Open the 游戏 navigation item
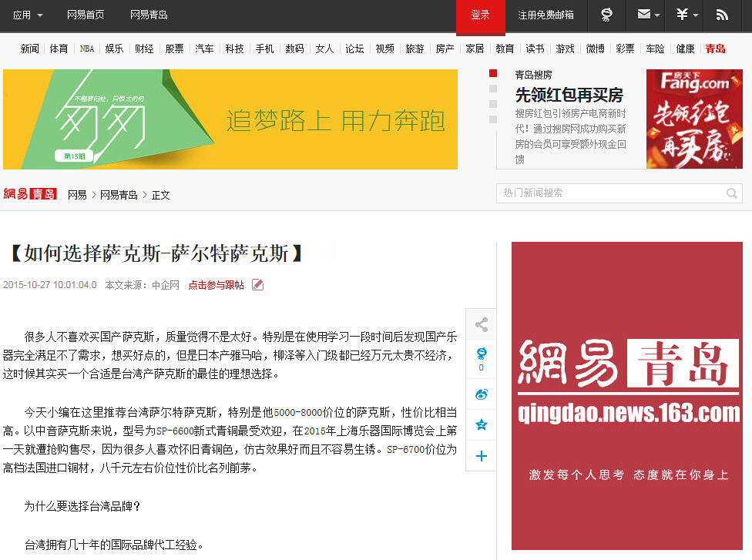 coord(565,49)
